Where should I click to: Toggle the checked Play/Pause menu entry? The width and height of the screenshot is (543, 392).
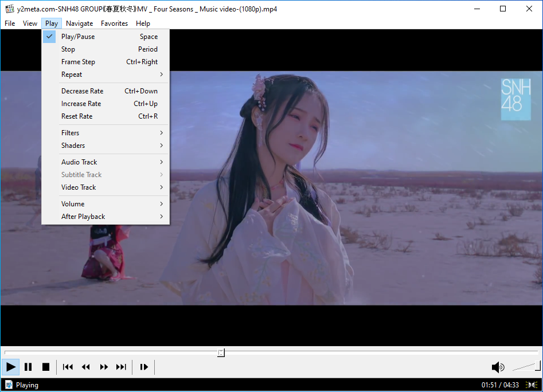pyautogui.click(x=78, y=37)
